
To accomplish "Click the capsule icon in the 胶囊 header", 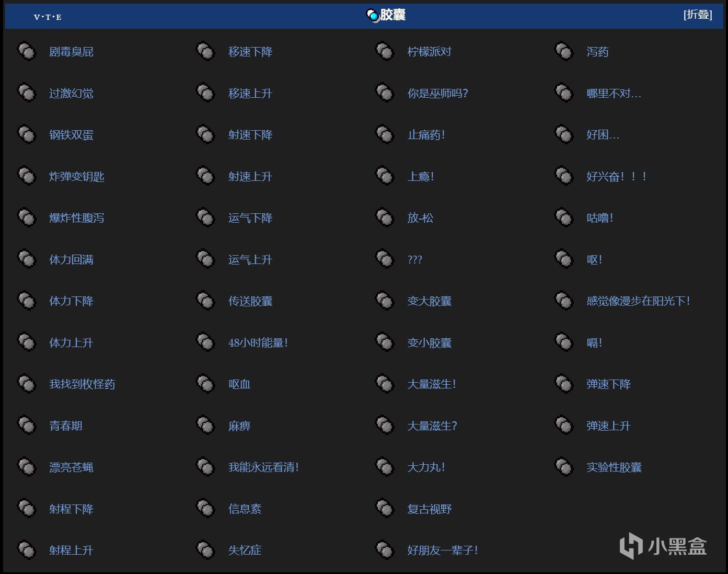I will pyautogui.click(x=373, y=16).
